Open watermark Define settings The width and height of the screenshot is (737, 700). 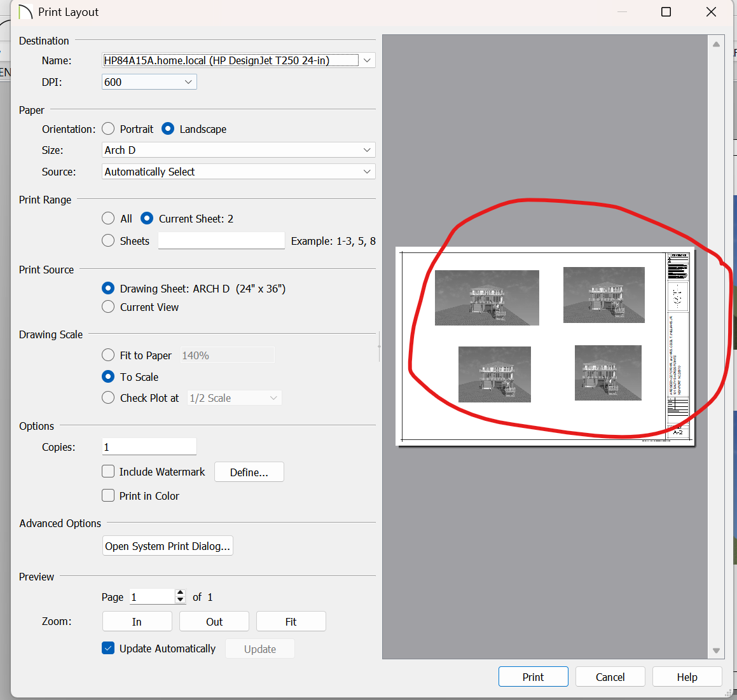point(249,472)
